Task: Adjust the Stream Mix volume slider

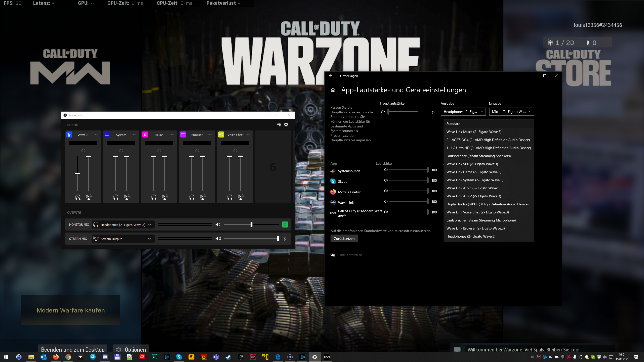Action: pos(251,239)
